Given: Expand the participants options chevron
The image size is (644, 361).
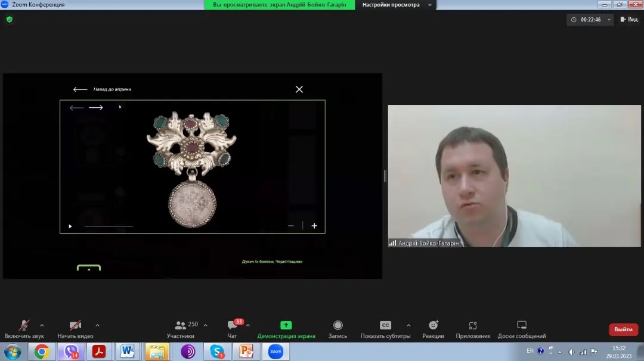Looking at the screenshot, I should tap(206, 325).
